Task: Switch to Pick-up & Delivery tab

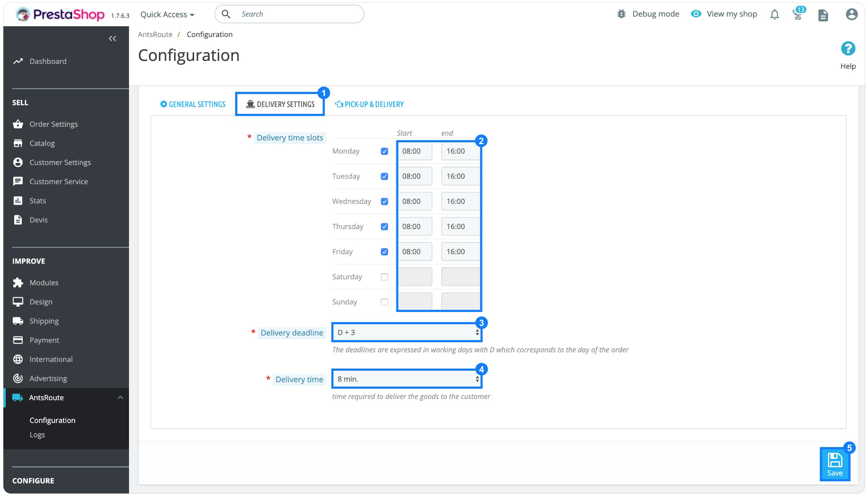Action: click(369, 104)
